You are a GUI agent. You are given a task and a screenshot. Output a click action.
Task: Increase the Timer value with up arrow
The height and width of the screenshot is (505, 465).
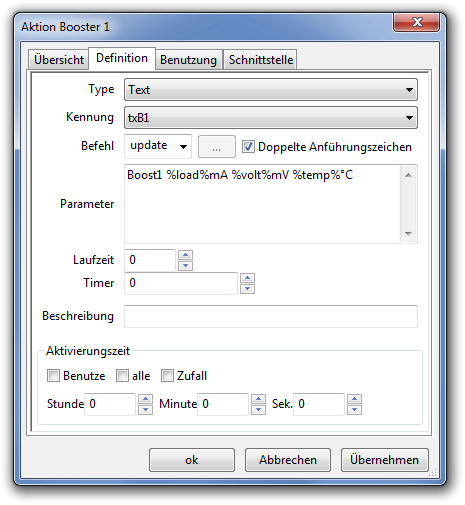[x=247, y=278]
